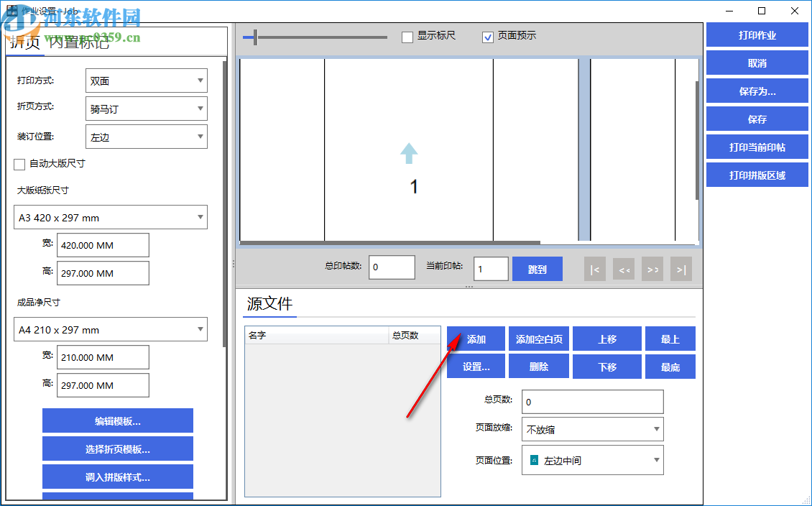Screen dimensions: 812x506
Task: Click the 保存 button
Action: [757, 119]
